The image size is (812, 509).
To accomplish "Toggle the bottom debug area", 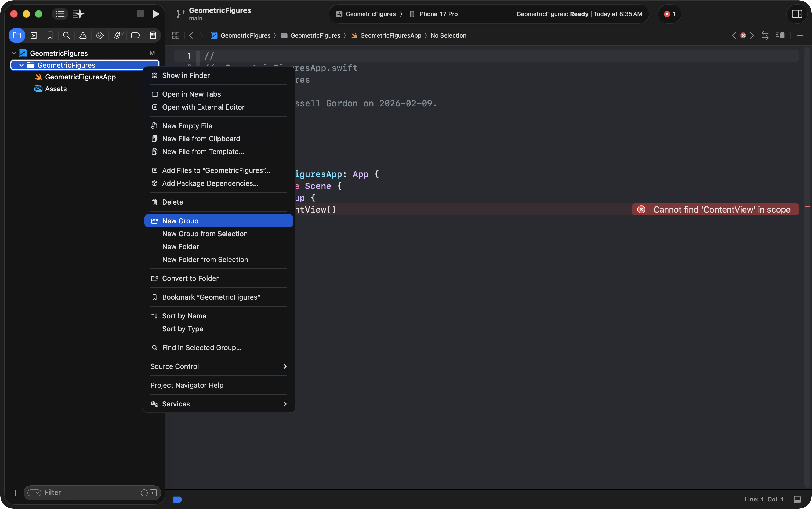I will (798, 499).
